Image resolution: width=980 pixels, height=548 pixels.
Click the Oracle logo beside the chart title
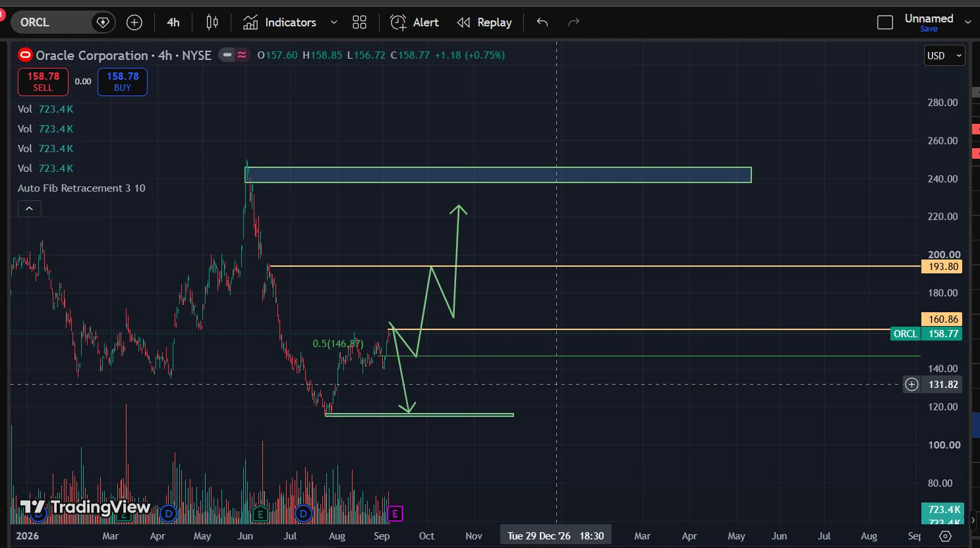pos(25,55)
